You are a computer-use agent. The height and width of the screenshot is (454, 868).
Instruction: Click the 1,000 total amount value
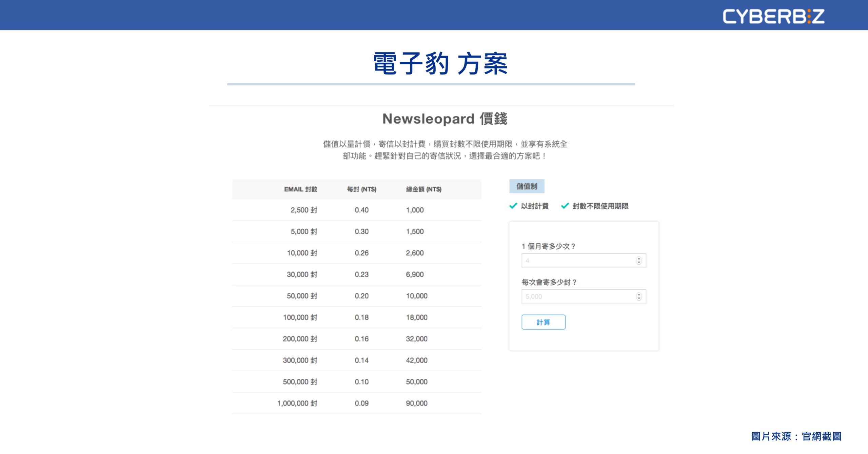point(415,210)
